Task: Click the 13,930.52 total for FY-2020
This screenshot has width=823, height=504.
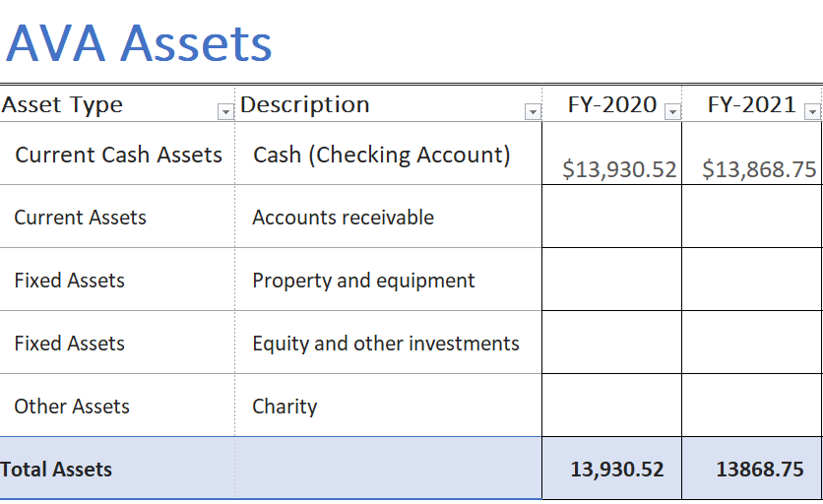Action: [x=617, y=470]
